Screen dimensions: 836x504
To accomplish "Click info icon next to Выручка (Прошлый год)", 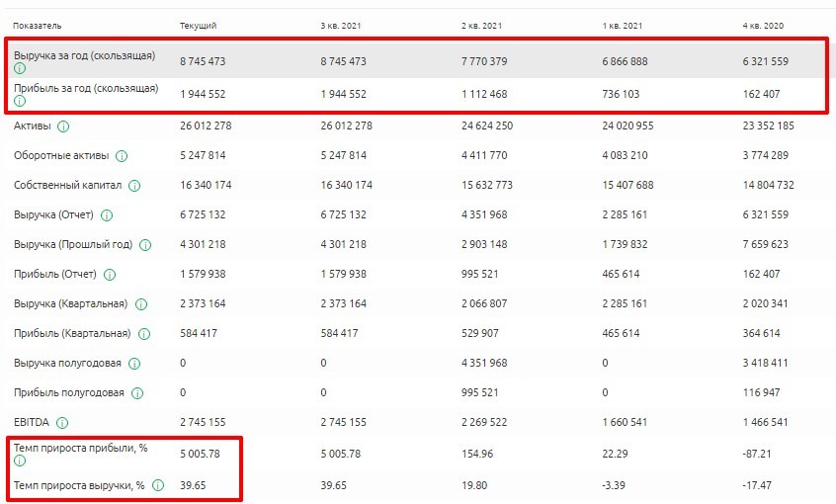I will [145, 245].
